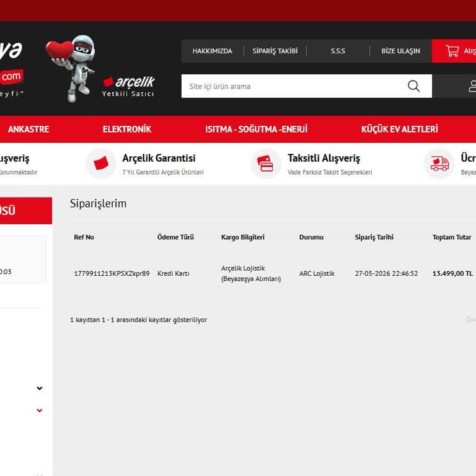Open S.S.S page

338,51
